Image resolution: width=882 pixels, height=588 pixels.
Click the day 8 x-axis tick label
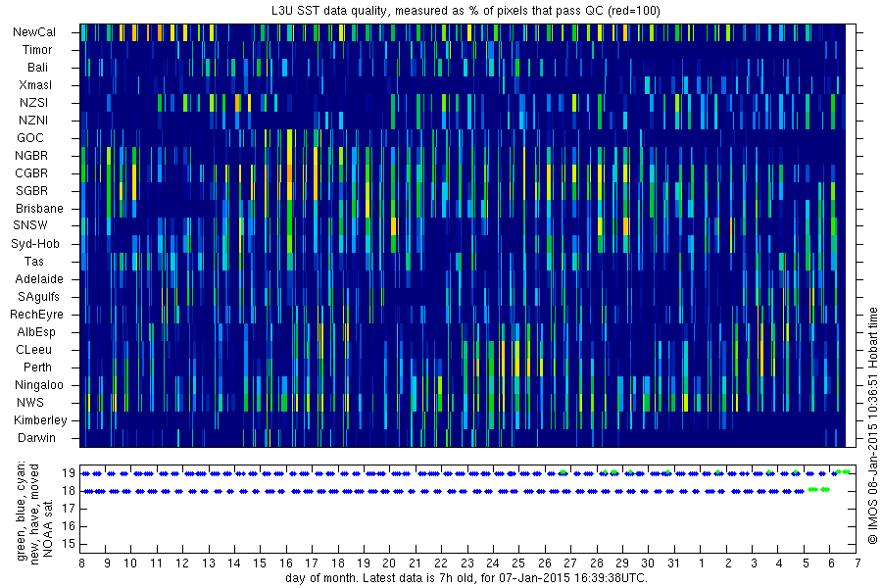coord(82,563)
